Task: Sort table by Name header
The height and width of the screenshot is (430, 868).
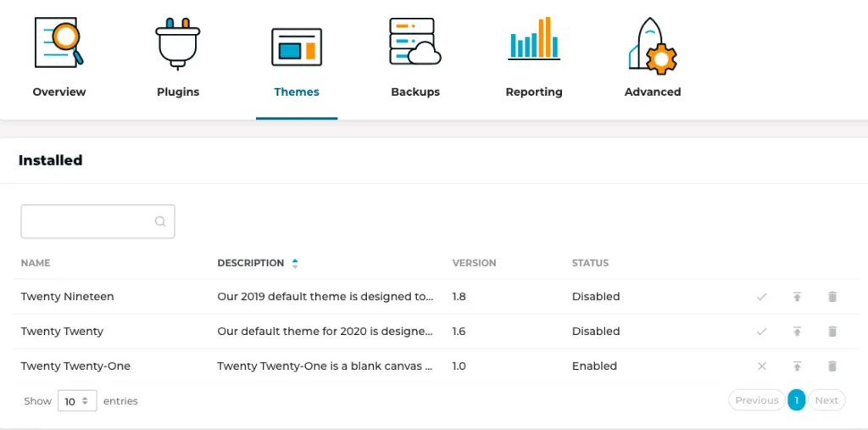Action: click(x=36, y=263)
